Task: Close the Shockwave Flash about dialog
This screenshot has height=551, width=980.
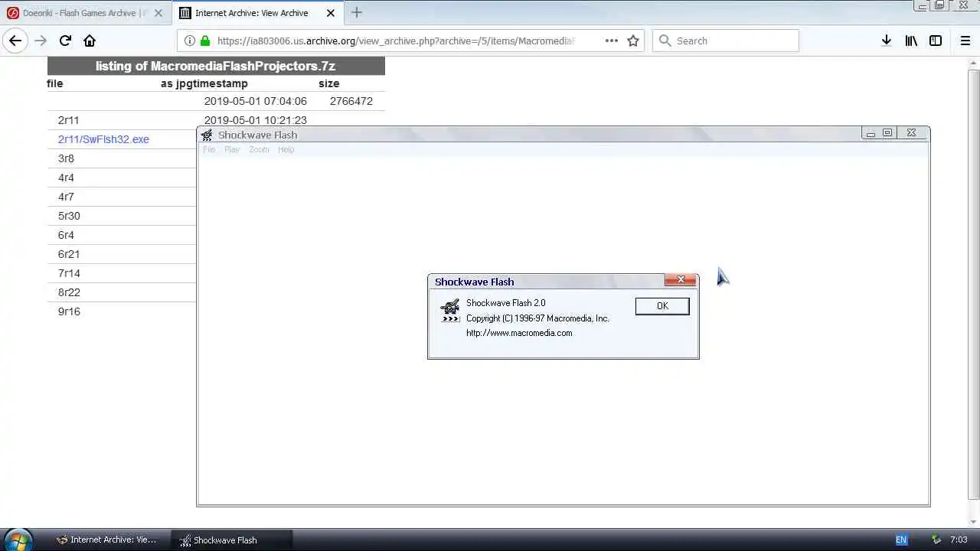Action: 681,280
